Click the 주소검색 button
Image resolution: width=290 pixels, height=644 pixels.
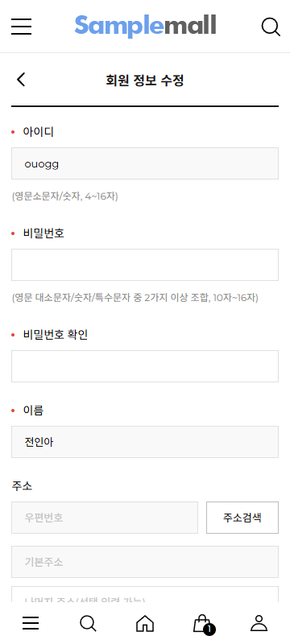coord(242,518)
